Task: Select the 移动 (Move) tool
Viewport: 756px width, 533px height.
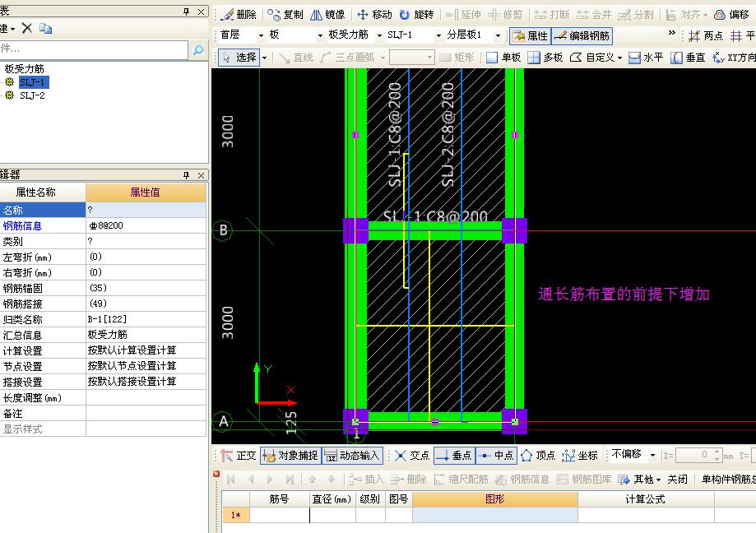Action: (374, 15)
